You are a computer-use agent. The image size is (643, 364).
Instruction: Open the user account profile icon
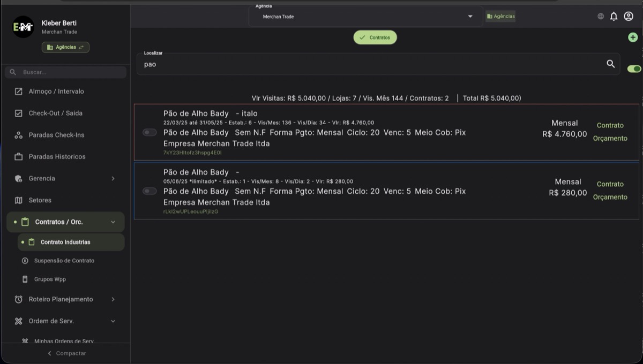pos(629,17)
